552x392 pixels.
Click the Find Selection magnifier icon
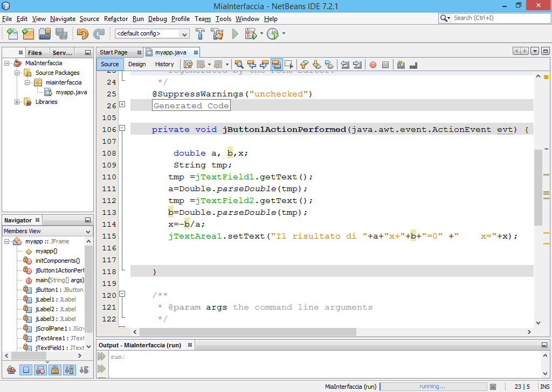pyautogui.click(x=239, y=65)
